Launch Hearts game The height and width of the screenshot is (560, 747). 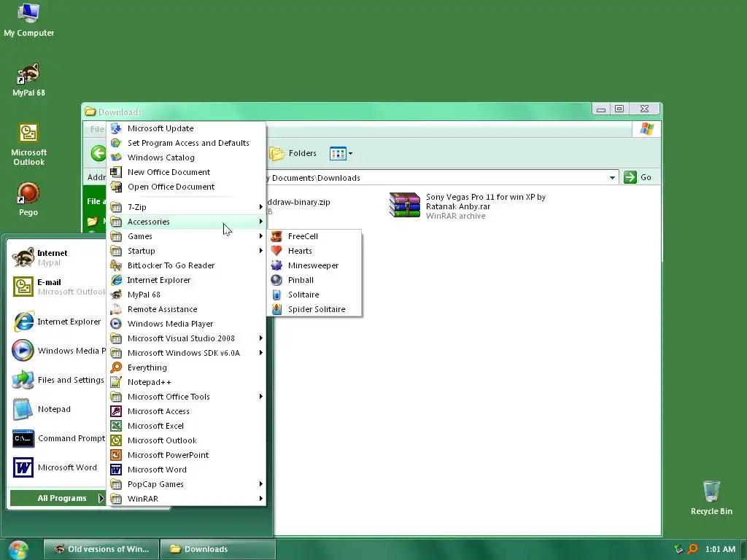click(315, 251)
